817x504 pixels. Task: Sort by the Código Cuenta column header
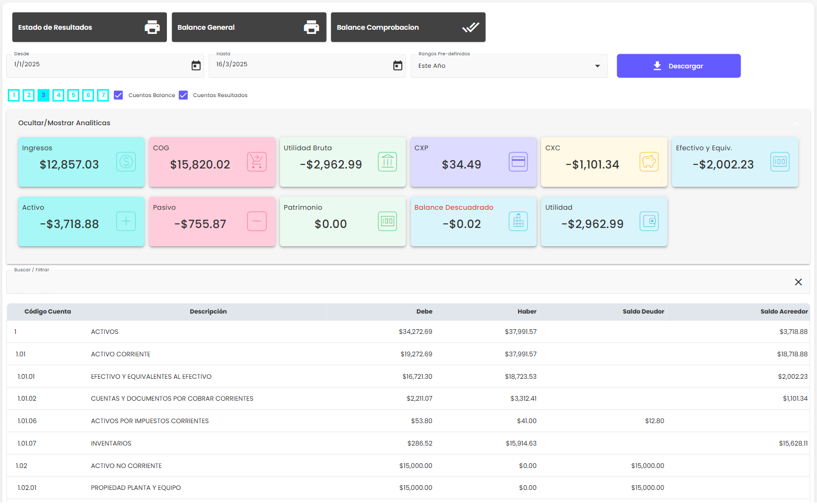47,311
